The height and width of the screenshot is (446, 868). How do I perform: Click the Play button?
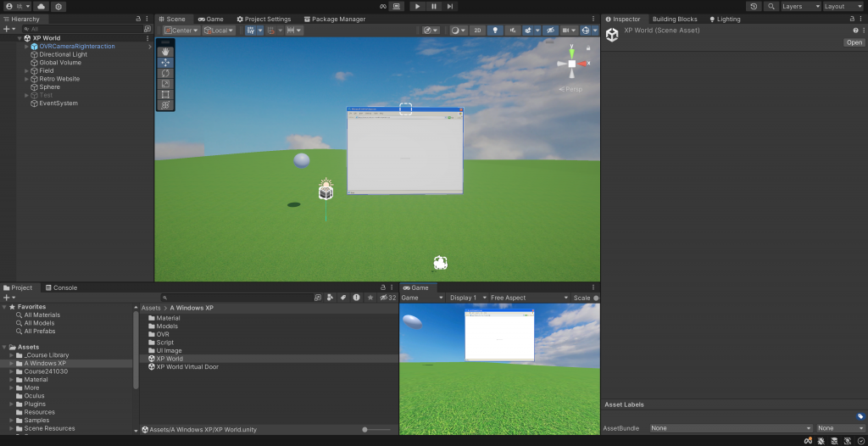tap(417, 6)
